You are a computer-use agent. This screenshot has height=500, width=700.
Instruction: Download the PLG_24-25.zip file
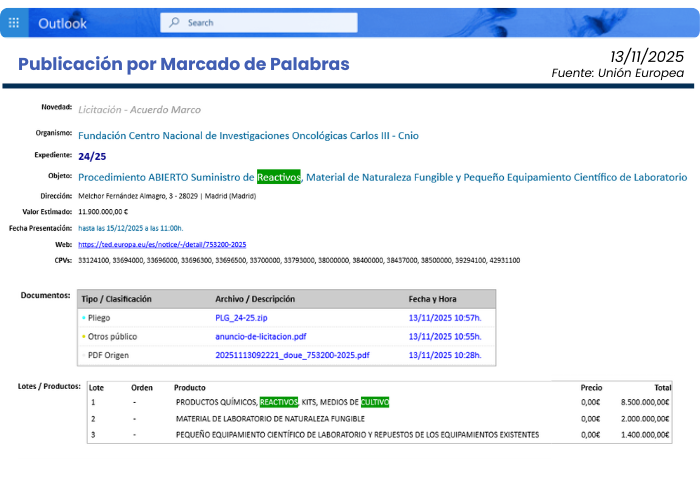click(240, 318)
